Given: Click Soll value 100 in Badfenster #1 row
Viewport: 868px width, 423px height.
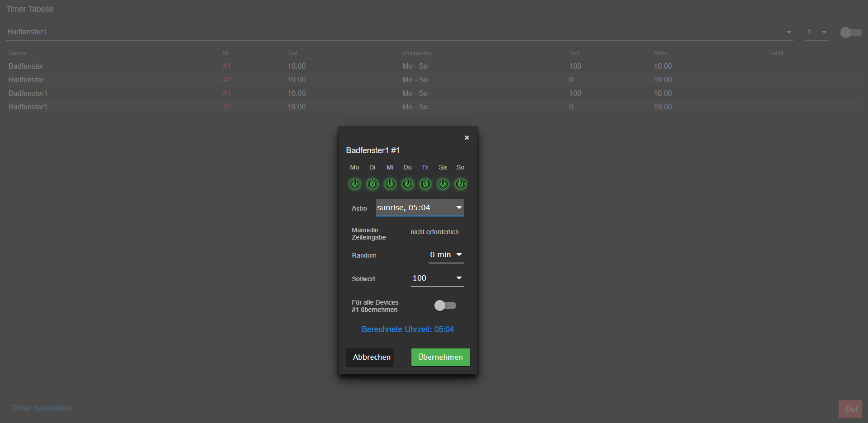Looking at the screenshot, I should click(x=575, y=66).
